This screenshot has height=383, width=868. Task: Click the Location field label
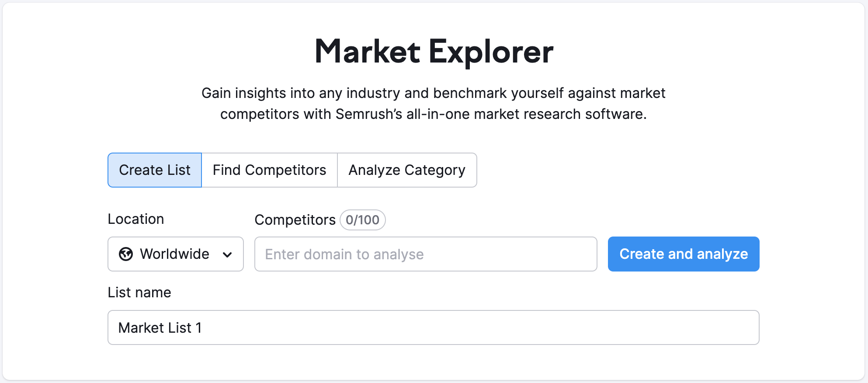(136, 219)
